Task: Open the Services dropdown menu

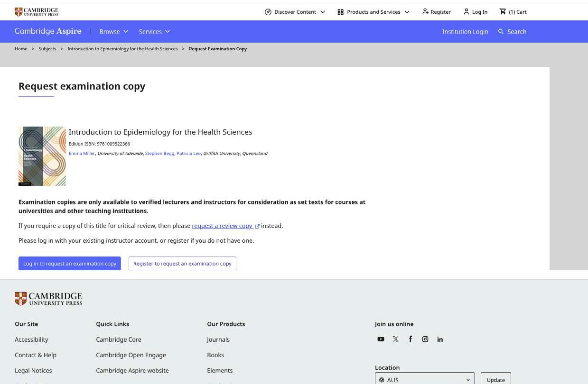Action: pyautogui.click(x=154, y=31)
